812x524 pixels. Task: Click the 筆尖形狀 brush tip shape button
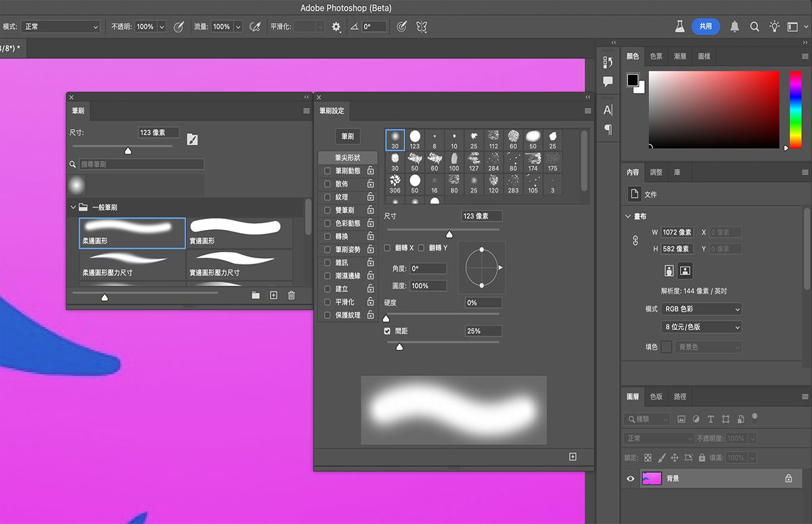click(348, 158)
